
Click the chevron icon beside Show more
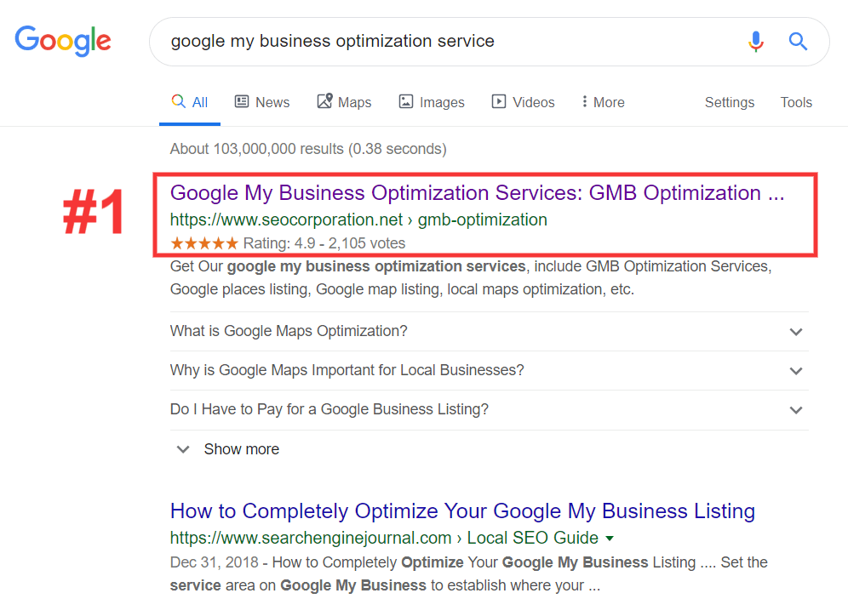[183, 449]
